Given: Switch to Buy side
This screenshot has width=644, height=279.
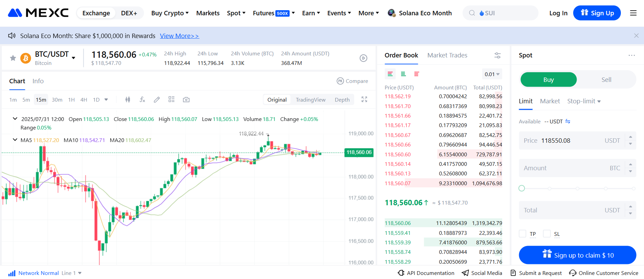Looking at the screenshot, I should coord(548,80).
